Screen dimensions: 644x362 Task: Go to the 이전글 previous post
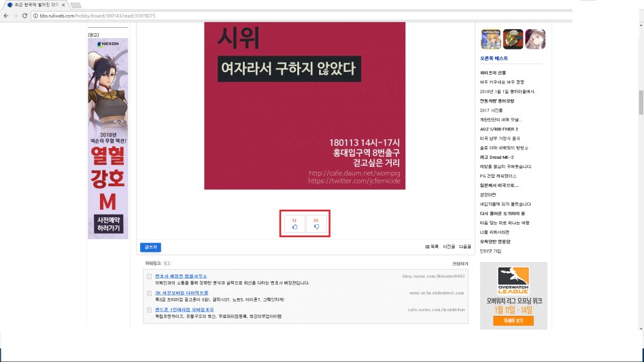pos(449,247)
